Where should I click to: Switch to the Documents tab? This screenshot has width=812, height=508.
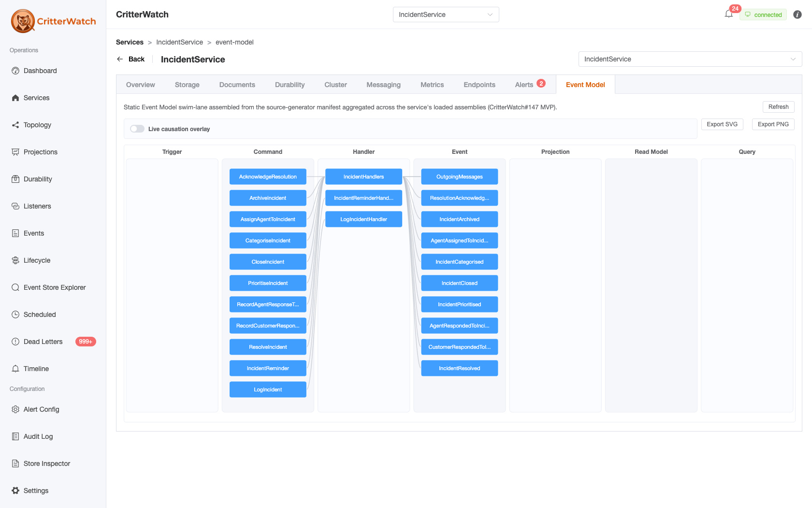(x=237, y=85)
